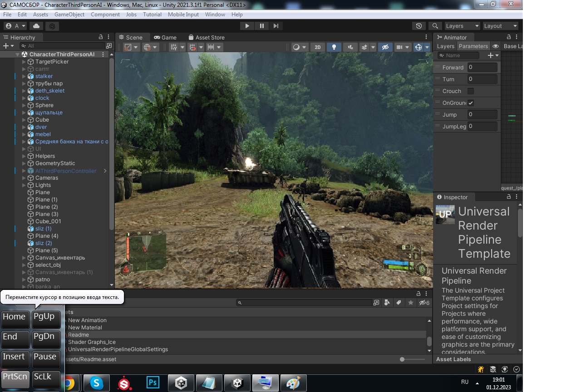The height and width of the screenshot is (392, 581).
Task: Open the Window menu
Action: pos(215,15)
